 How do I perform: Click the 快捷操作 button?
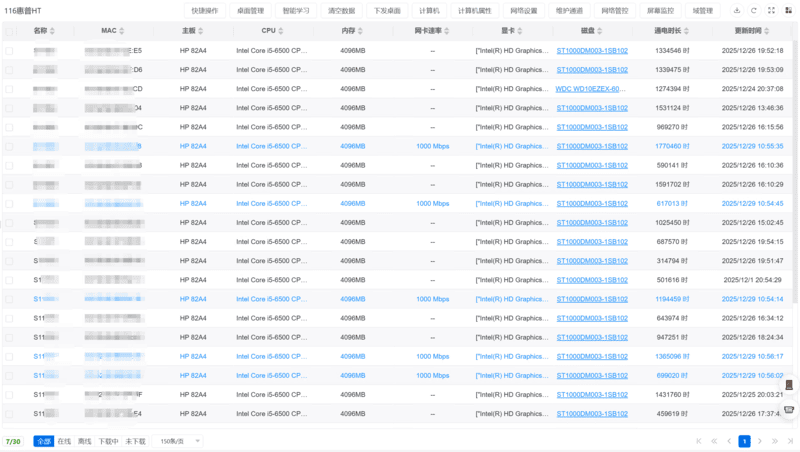204,10
